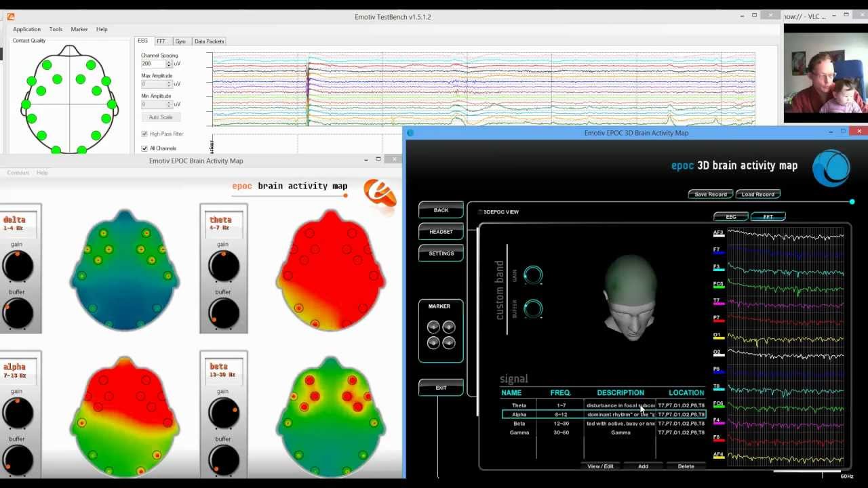This screenshot has height=488, width=868.
Task: Click the delta buffer knob
Action: (18, 313)
